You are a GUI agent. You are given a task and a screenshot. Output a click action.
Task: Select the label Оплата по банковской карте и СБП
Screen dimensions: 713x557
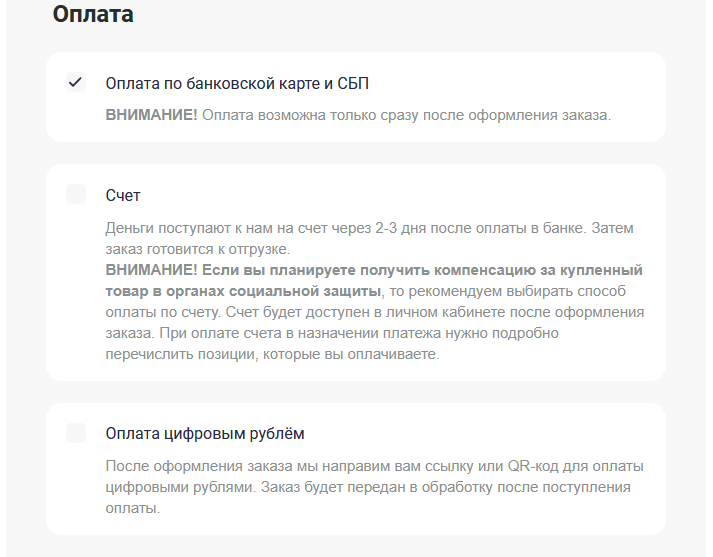237,84
